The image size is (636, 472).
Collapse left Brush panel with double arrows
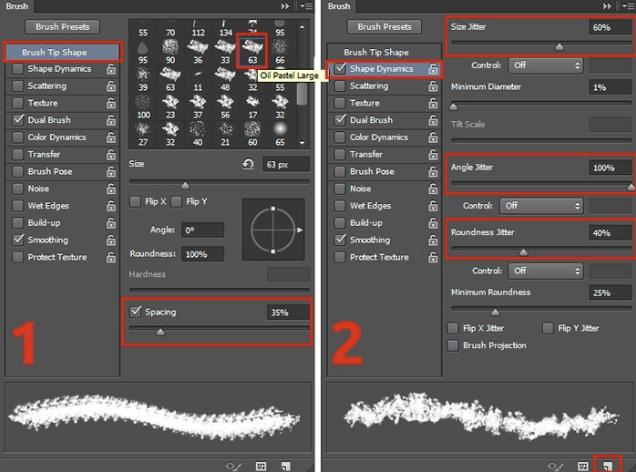(x=285, y=6)
